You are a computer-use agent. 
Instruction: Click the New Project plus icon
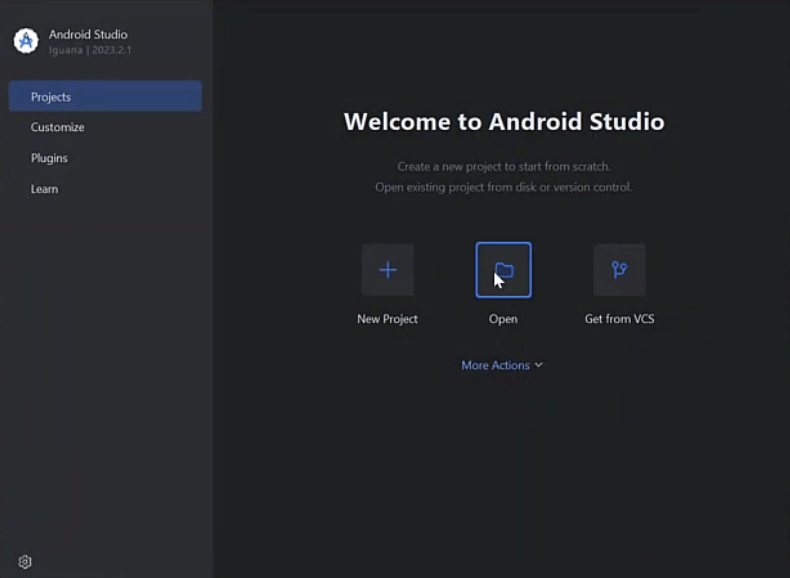point(387,270)
